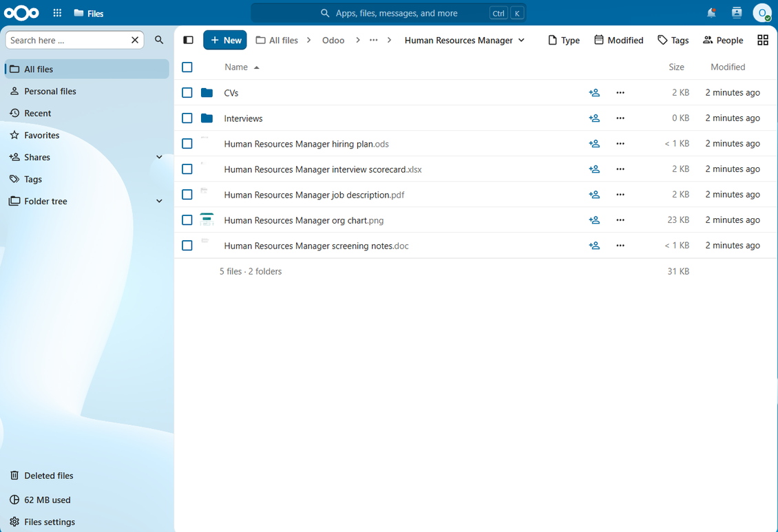The image size is (778, 532).
Task: Share the CVs folder icon
Action: click(594, 93)
